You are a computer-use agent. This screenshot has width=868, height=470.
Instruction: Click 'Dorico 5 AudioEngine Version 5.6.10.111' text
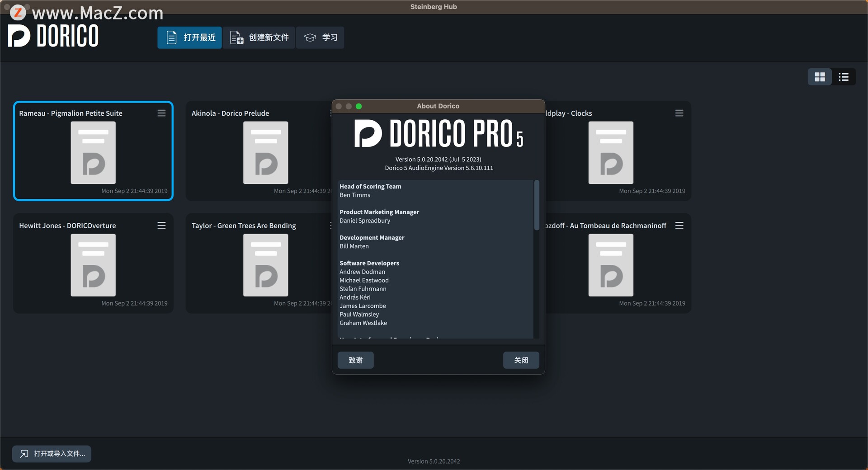[x=439, y=168]
